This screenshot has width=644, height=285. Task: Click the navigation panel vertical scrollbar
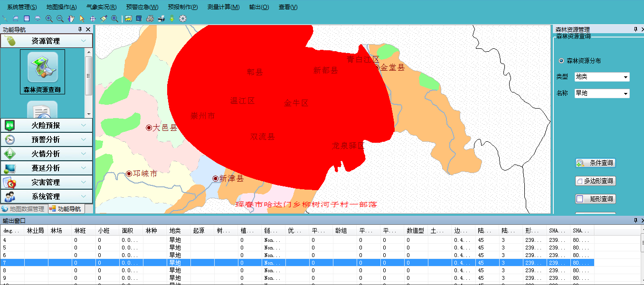pyautogui.click(x=89, y=76)
